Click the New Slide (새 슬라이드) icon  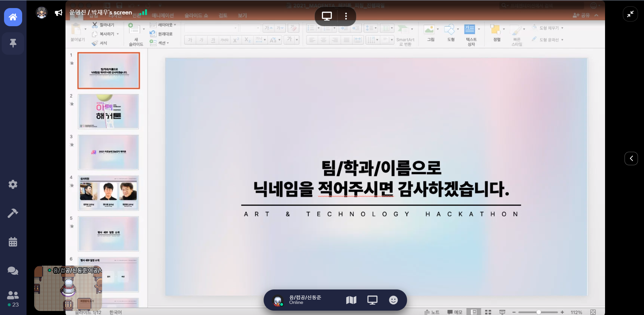(x=134, y=29)
